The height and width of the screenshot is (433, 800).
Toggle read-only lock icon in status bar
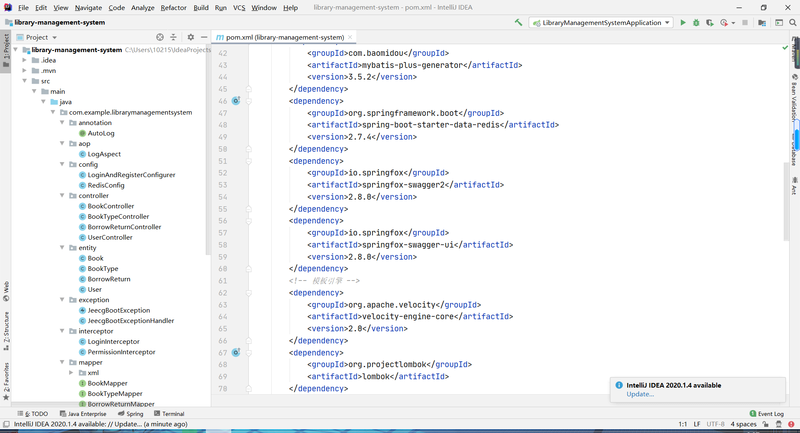(x=766, y=424)
